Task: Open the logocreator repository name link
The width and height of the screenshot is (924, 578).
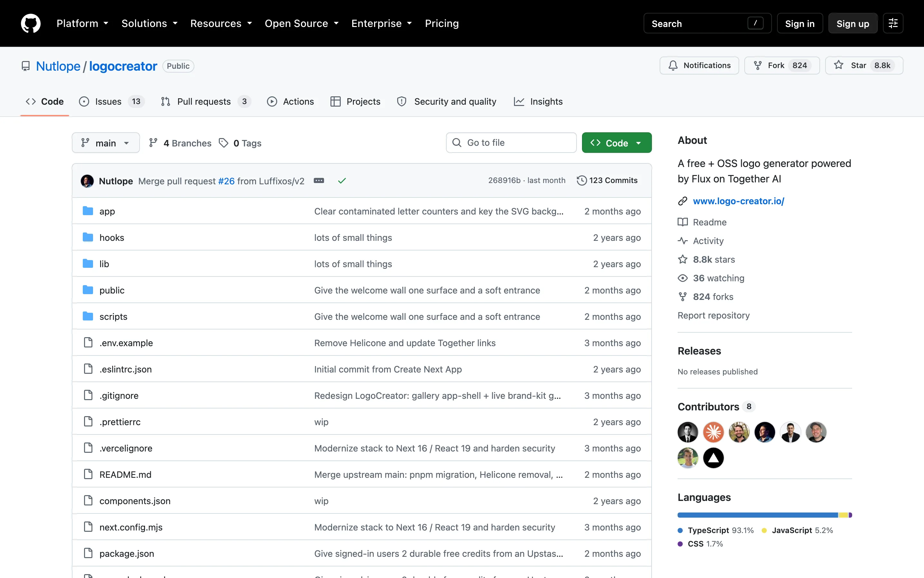Action: pos(123,66)
